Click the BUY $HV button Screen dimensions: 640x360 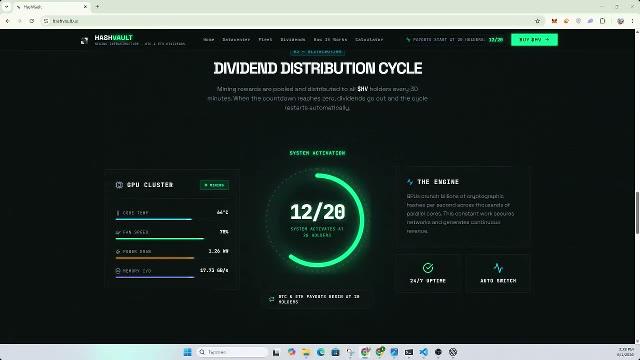click(534, 40)
